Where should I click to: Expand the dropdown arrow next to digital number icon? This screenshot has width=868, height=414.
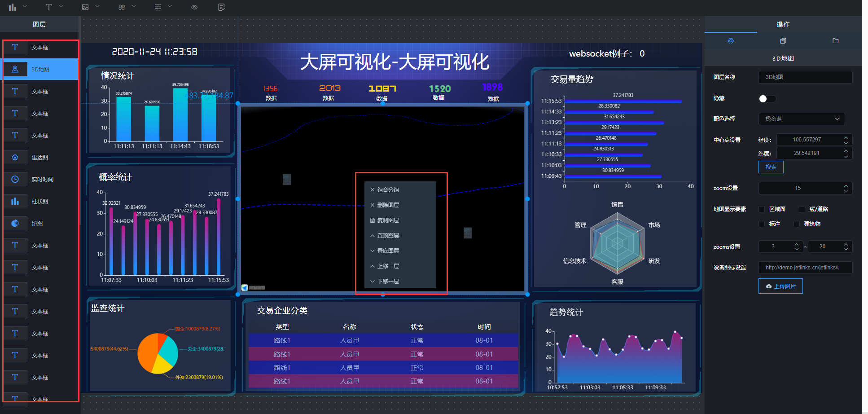coord(134,7)
